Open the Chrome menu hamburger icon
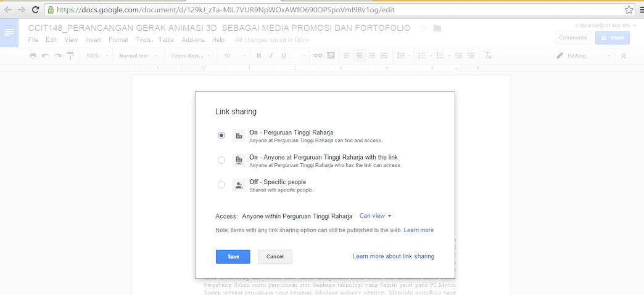The image size is (644, 295). [x=641, y=10]
